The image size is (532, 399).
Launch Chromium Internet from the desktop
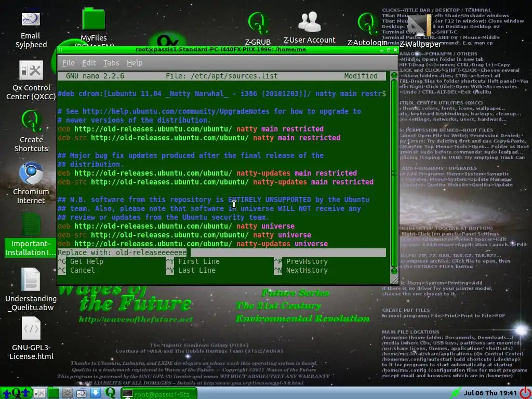31,183
